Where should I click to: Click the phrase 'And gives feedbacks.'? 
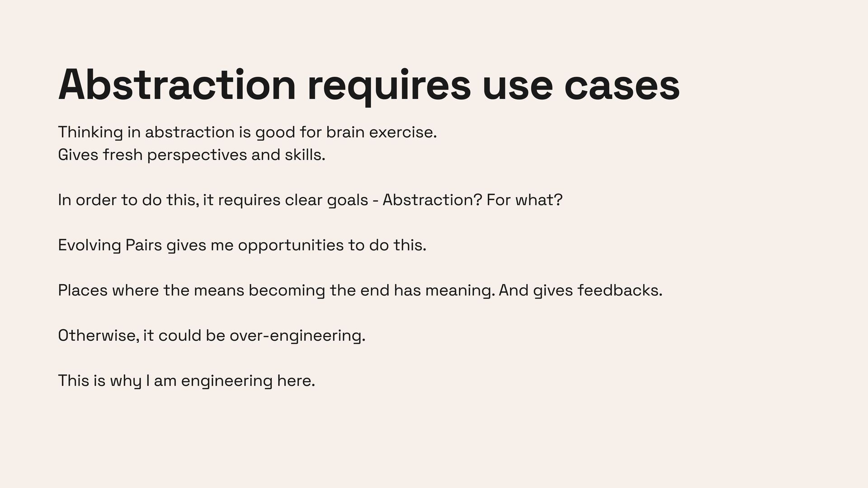point(580,291)
